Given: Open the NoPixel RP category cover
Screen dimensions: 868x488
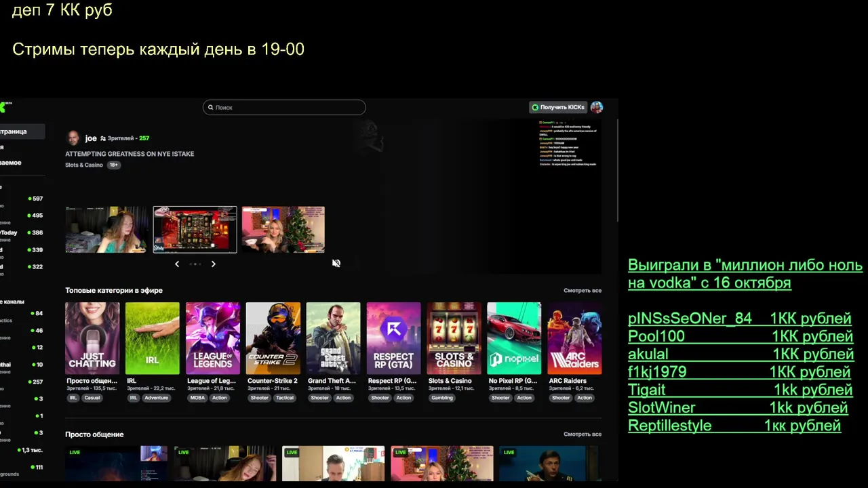Looking at the screenshot, I should click(514, 338).
